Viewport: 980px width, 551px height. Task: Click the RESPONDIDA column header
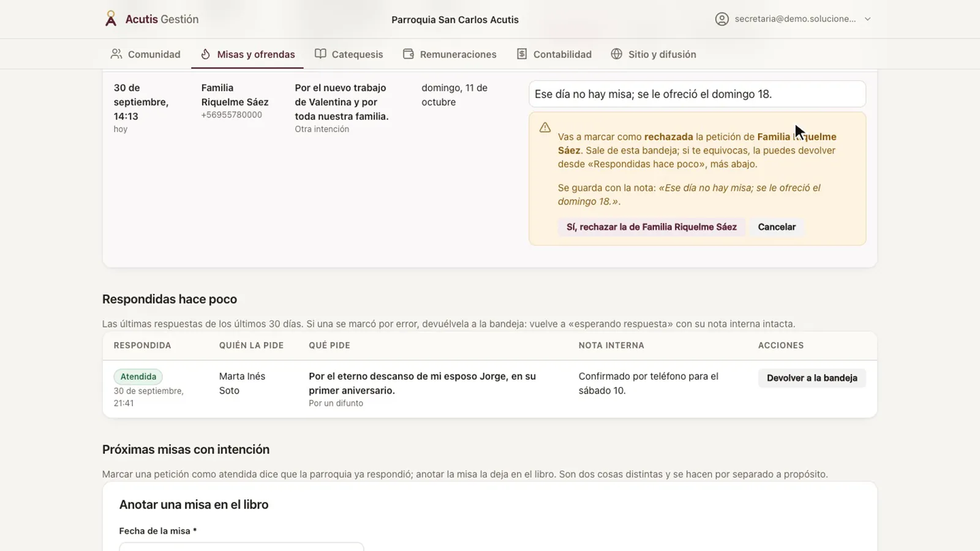(x=142, y=345)
